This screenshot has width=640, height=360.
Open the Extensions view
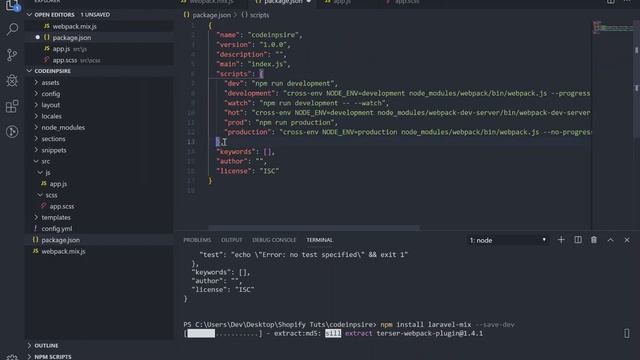click(x=12, y=106)
